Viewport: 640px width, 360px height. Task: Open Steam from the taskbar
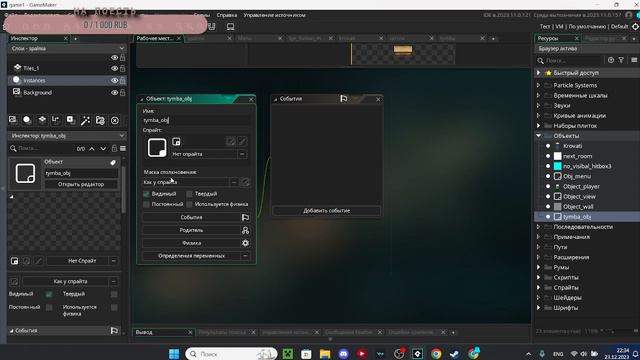pos(454,353)
